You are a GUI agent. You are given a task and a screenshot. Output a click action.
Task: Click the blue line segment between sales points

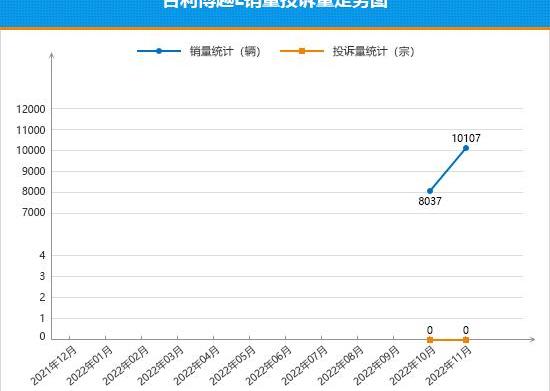coord(448,170)
